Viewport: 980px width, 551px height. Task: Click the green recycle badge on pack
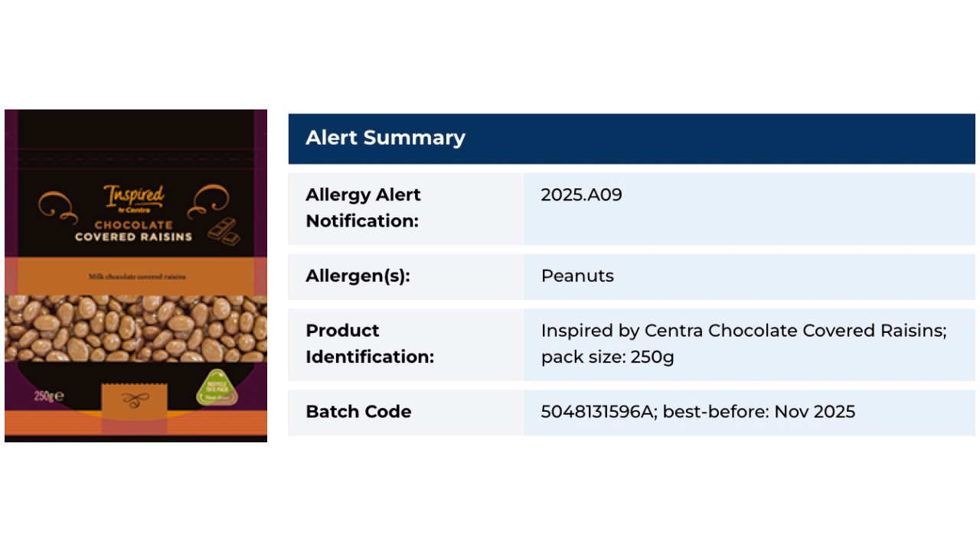coord(217,387)
